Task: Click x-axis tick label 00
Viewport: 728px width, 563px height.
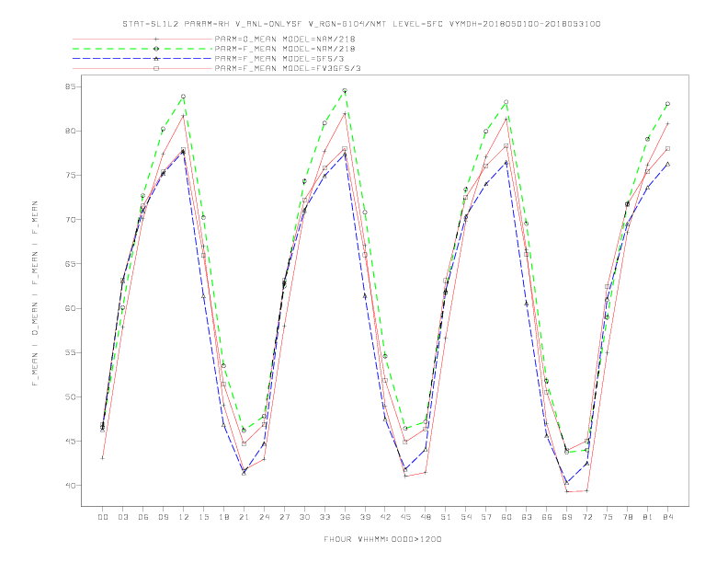Action: pyautogui.click(x=103, y=517)
